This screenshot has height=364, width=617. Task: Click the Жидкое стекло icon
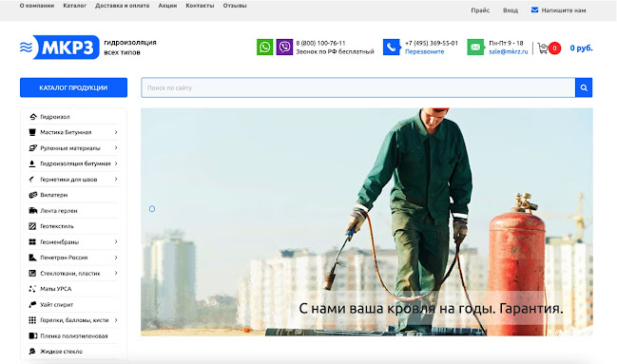pyautogui.click(x=32, y=351)
